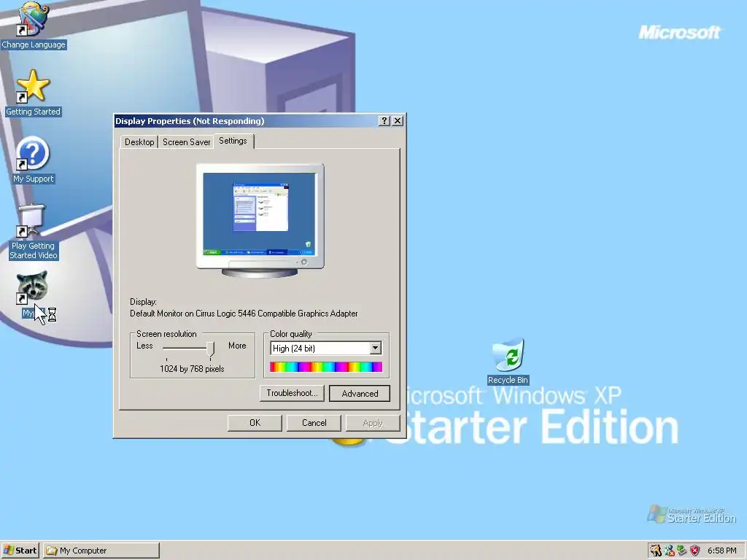Click the Safely Remove Hardware tray icon
This screenshot has height=560, width=747.
(682, 551)
